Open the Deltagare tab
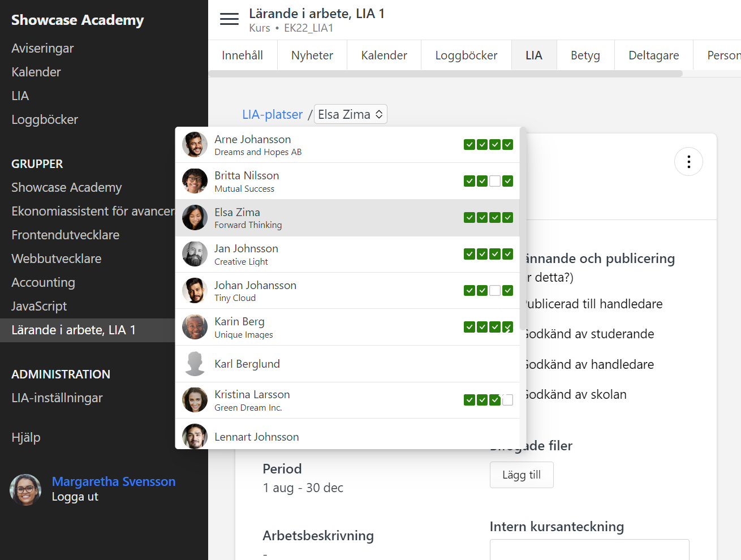This screenshot has width=741, height=560. (x=653, y=55)
